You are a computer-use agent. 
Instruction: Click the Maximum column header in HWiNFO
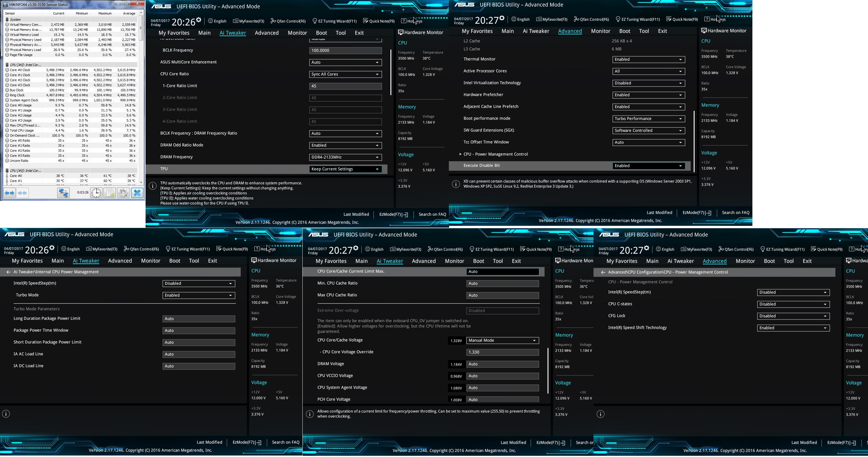(x=104, y=13)
